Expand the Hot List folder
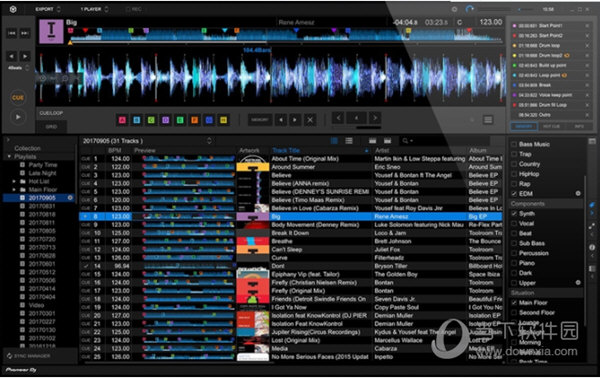 coord(14,181)
